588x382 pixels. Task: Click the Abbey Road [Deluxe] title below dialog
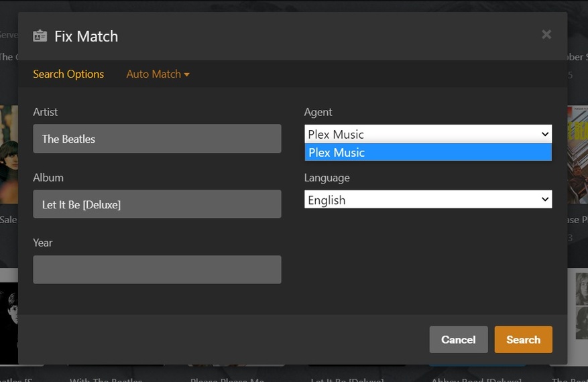click(476, 379)
